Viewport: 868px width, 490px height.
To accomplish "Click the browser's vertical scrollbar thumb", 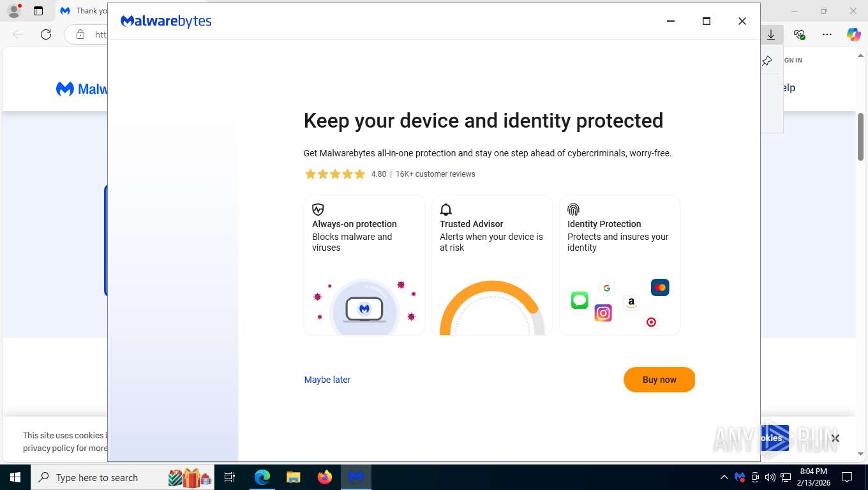I will pyautogui.click(x=860, y=137).
